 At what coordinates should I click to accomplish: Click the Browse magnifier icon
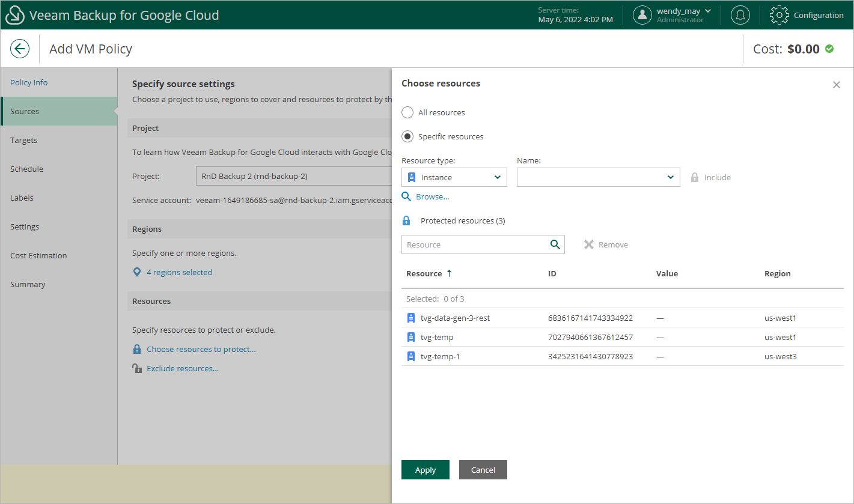(406, 196)
